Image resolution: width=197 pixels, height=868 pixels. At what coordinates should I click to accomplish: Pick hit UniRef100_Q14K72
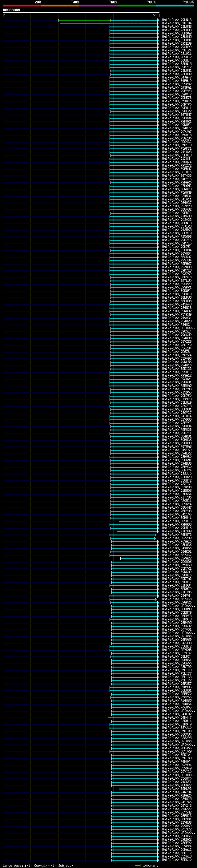click(x=176, y=128)
